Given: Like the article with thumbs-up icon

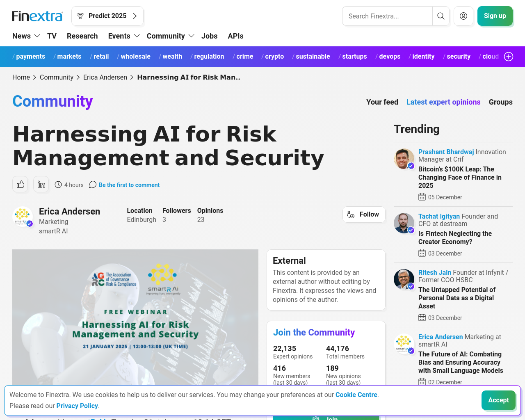Looking at the screenshot, I should click(21, 185).
